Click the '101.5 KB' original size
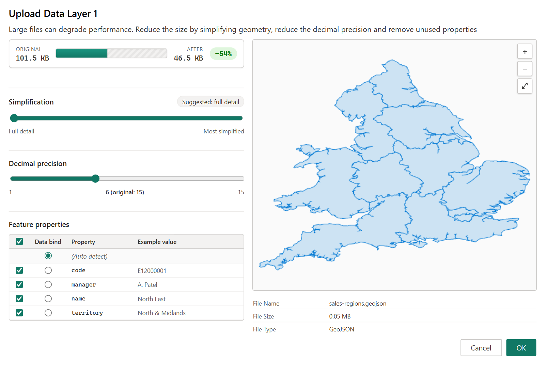545x392 pixels. pyautogui.click(x=32, y=58)
